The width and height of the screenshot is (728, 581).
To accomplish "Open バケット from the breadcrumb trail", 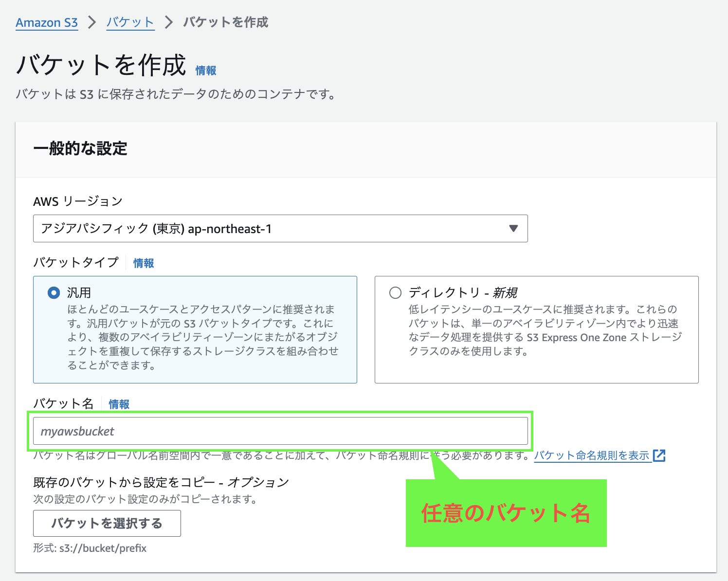I will (x=129, y=22).
